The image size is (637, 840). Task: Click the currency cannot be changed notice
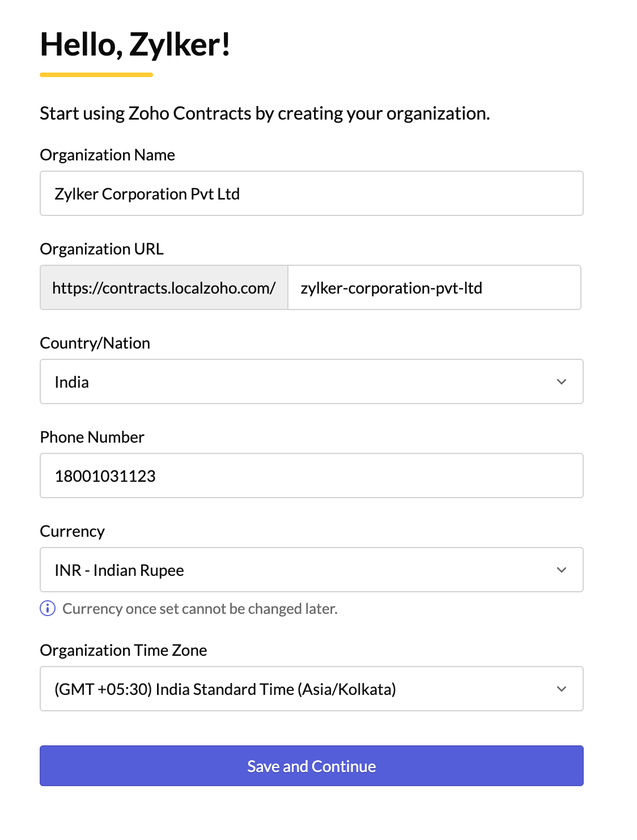pos(199,609)
